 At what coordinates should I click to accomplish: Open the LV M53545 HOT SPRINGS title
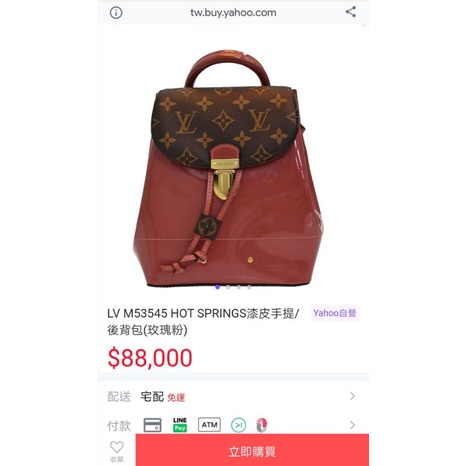click(x=203, y=322)
